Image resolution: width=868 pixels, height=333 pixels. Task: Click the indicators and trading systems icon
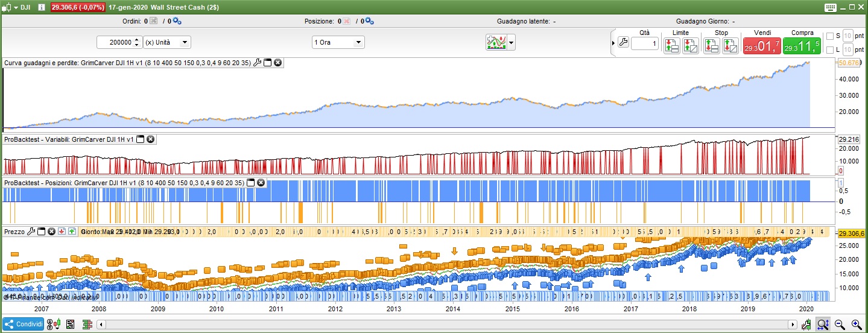pyautogui.click(x=498, y=42)
